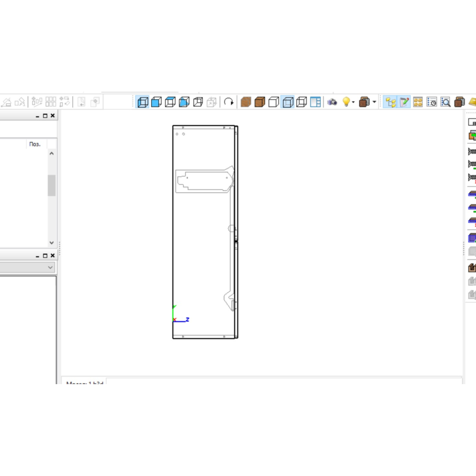Open the light bulb dropdown arrow
476x476 pixels.
pos(353,102)
